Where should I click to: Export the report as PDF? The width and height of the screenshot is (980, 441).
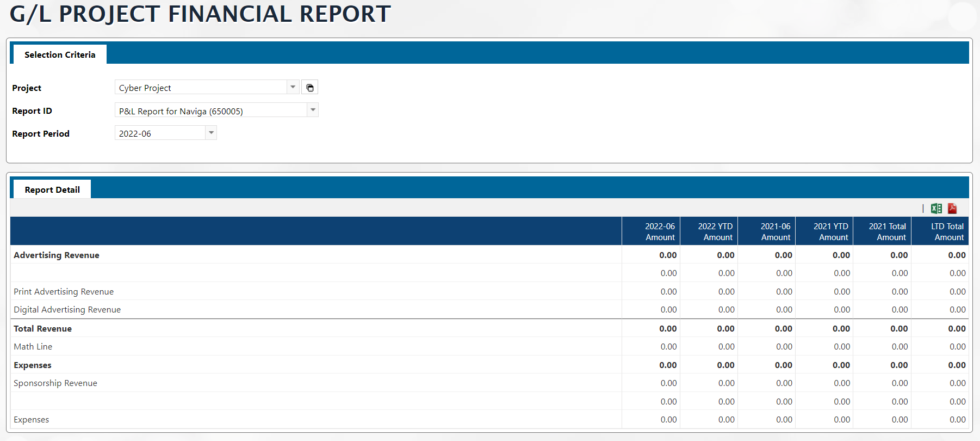[952, 209]
